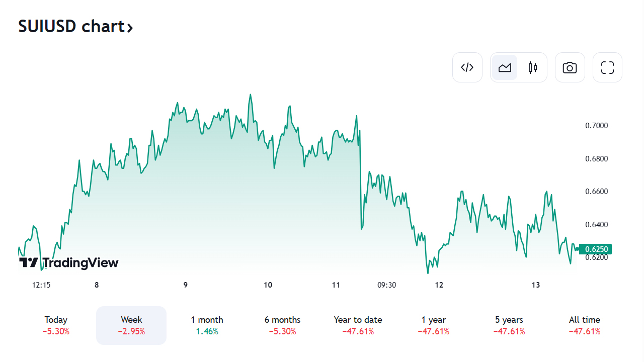Select the All time range
Viewport: 644px width, 362px height.
[x=584, y=325]
